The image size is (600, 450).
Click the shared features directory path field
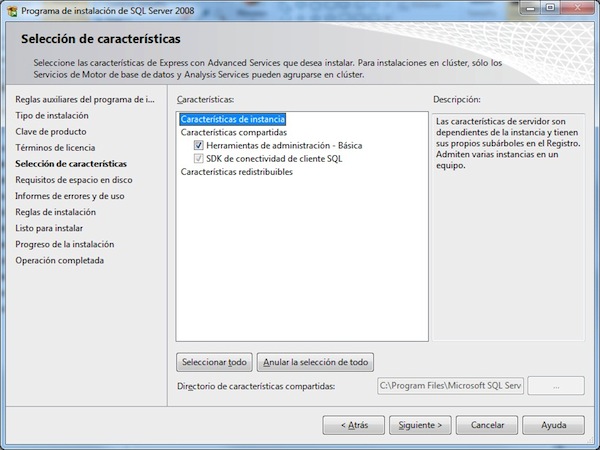coord(450,386)
